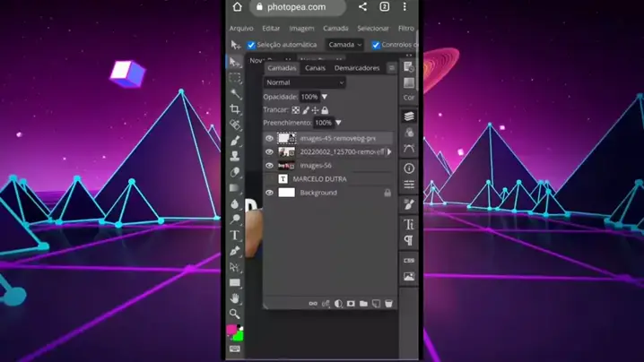The height and width of the screenshot is (362, 644).
Task: Open the CSS side panel
Action: pyautogui.click(x=409, y=261)
